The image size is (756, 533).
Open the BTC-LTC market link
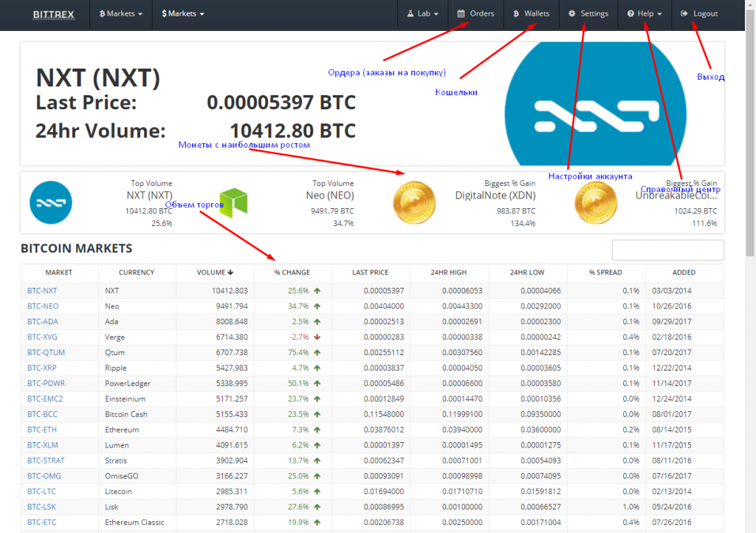pos(41,491)
